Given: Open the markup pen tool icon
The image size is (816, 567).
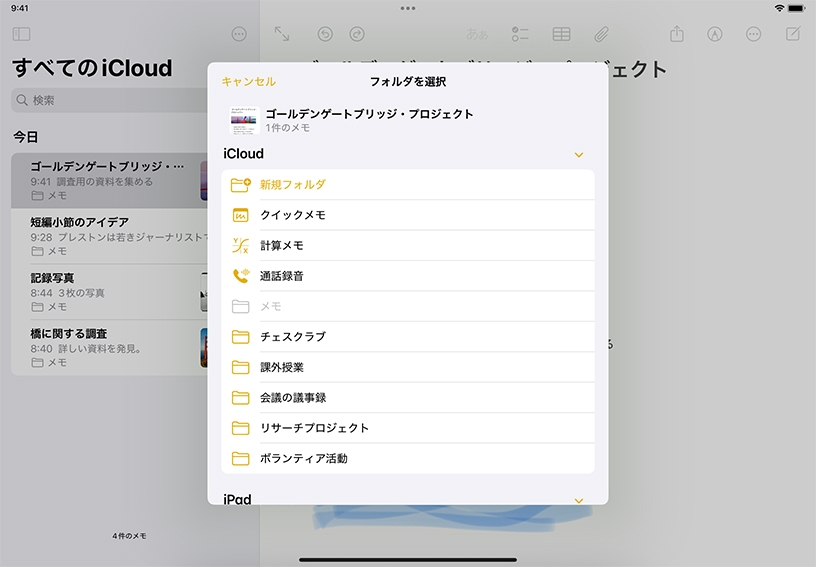Looking at the screenshot, I should click(715, 34).
